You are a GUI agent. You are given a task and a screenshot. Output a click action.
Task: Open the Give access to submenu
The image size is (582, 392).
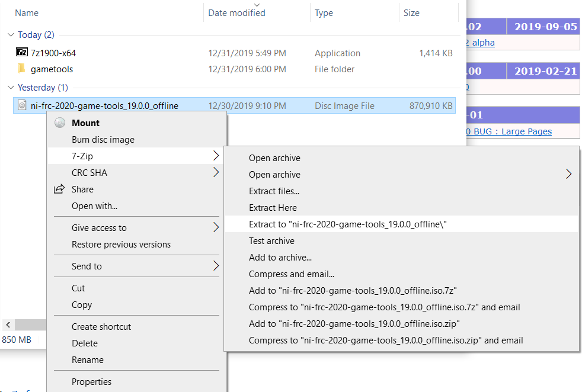(x=216, y=227)
